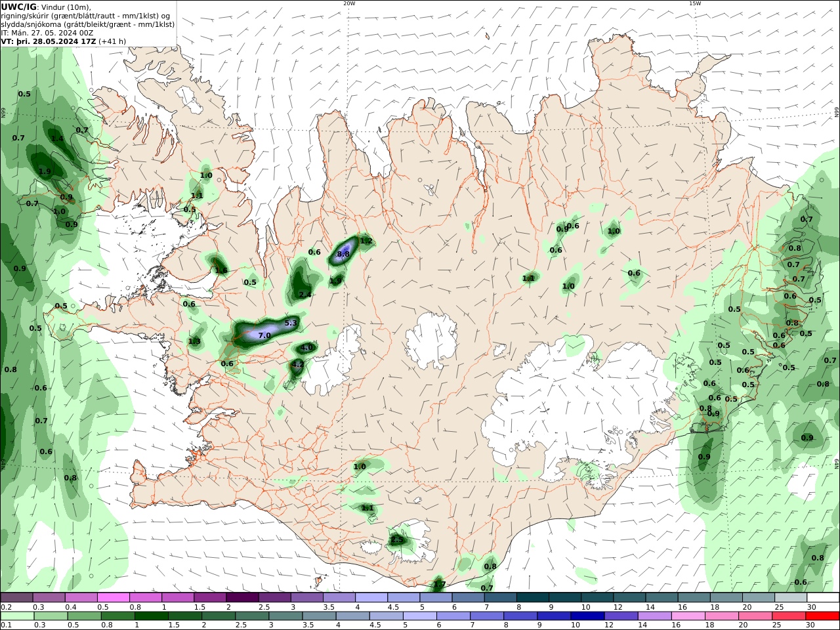Click the lower-legend swatch labeled 25
The height and width of the screenshot is (630, 840).
[787, 616]
